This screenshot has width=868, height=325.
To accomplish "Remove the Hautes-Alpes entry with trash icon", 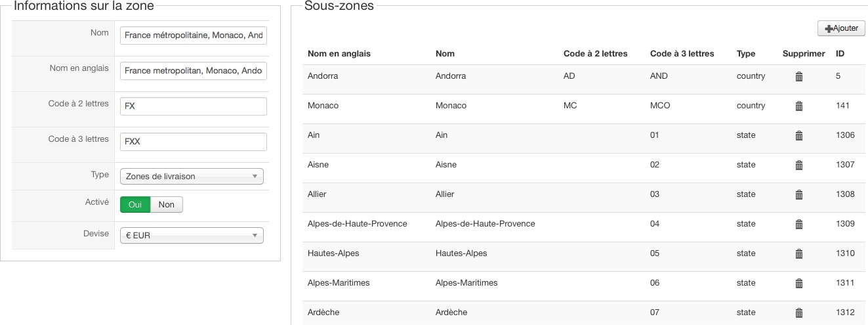I will [798, 253].
